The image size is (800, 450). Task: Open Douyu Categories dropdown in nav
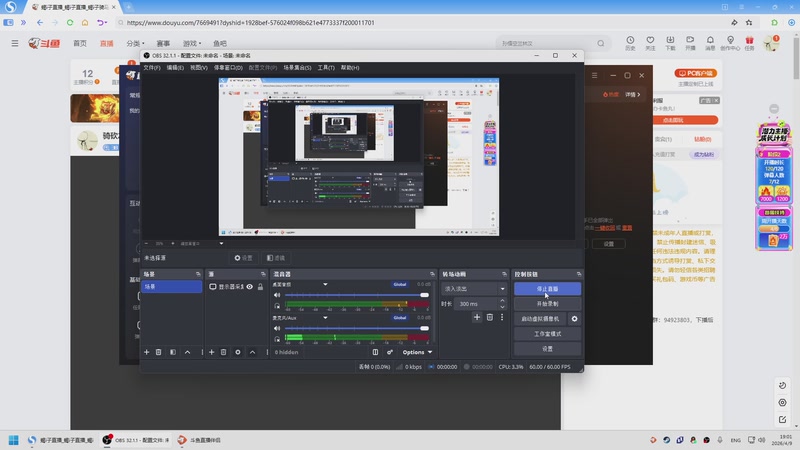point(136,43)
